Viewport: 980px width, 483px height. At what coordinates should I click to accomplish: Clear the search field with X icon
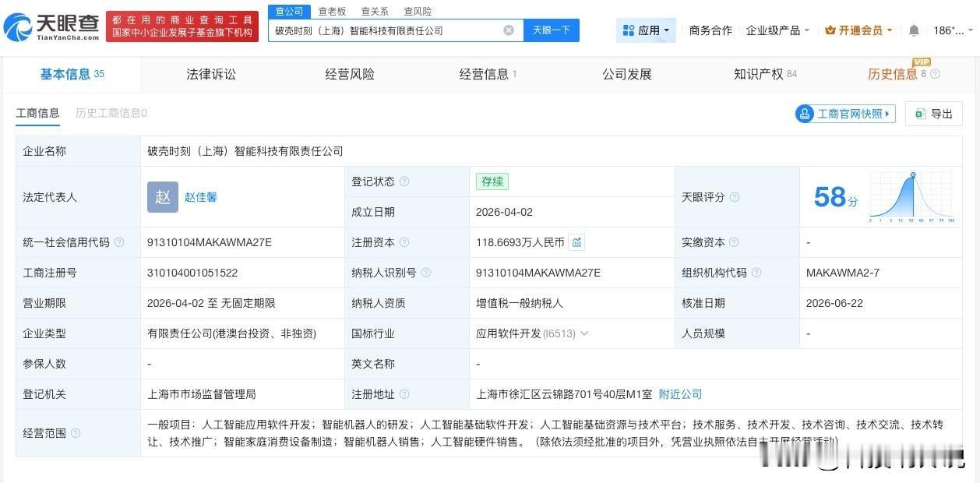click(x=509, y=30)
